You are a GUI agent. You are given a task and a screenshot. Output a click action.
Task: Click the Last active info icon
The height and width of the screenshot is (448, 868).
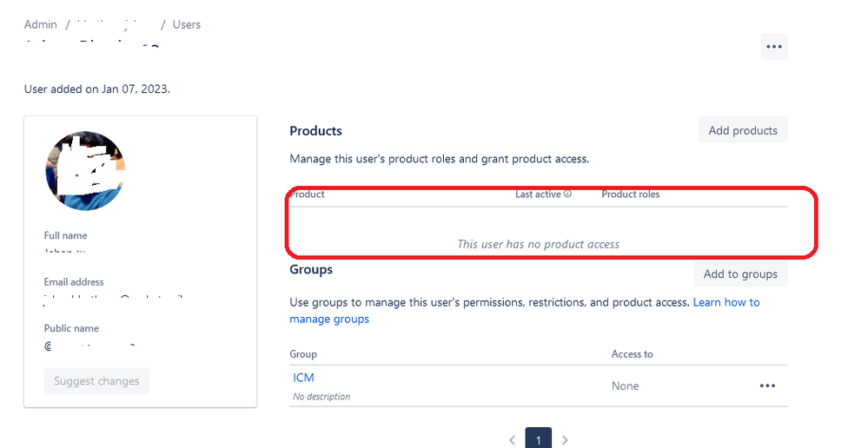pyautogui.click(x=567, y=194)
